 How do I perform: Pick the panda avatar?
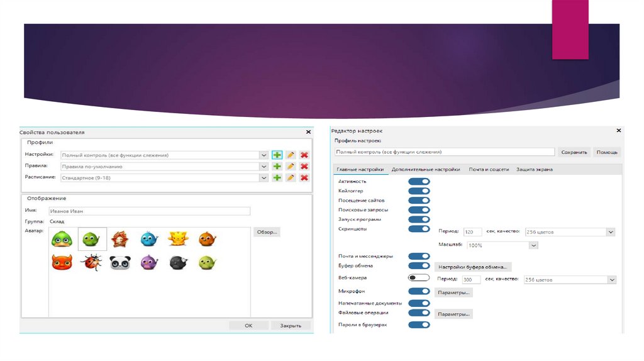[x=120, y=262]
